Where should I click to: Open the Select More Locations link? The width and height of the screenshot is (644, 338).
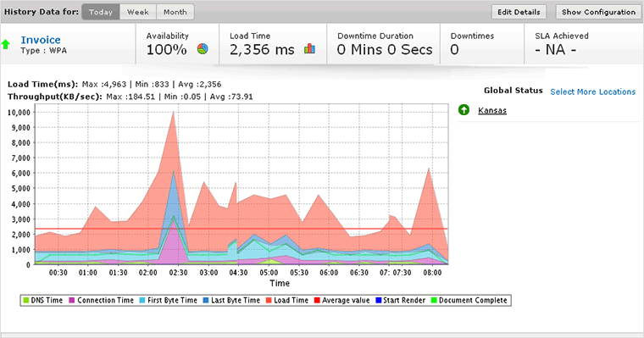point(592,91)
